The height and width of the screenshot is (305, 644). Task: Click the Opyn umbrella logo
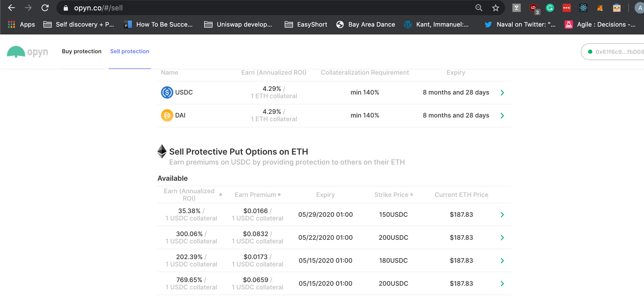(16, 52)
